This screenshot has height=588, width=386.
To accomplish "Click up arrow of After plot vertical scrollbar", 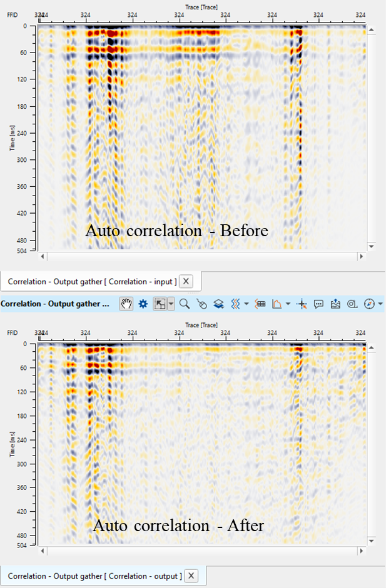I will (371, 347).
